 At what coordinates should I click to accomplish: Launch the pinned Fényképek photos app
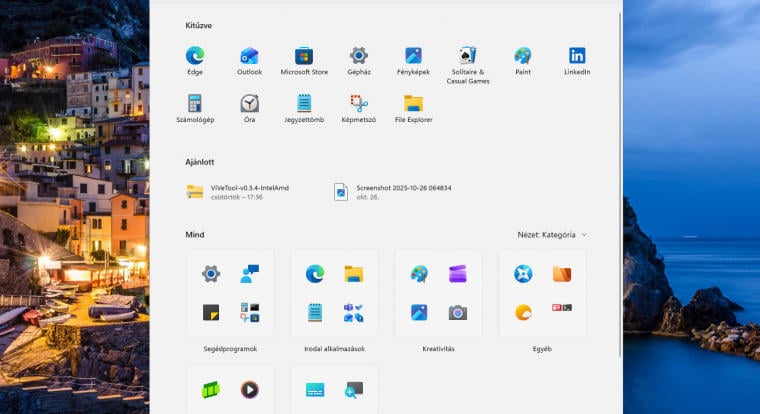click(413, 61)
